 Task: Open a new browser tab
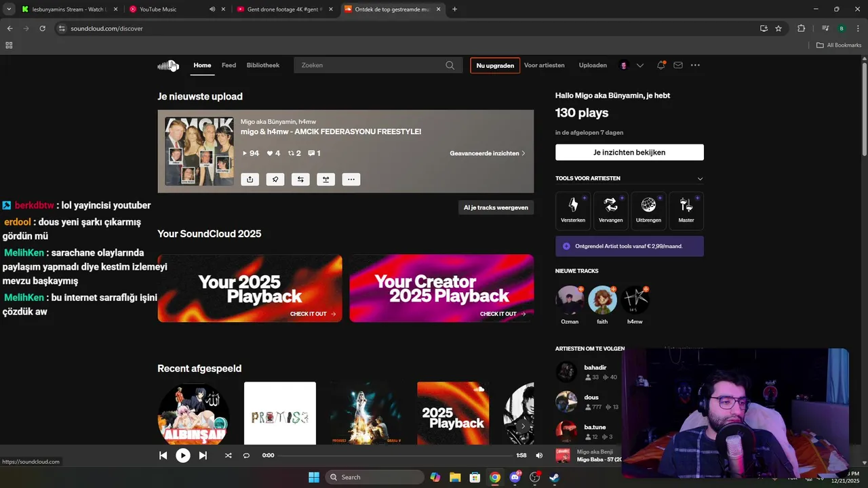point(454,9)
